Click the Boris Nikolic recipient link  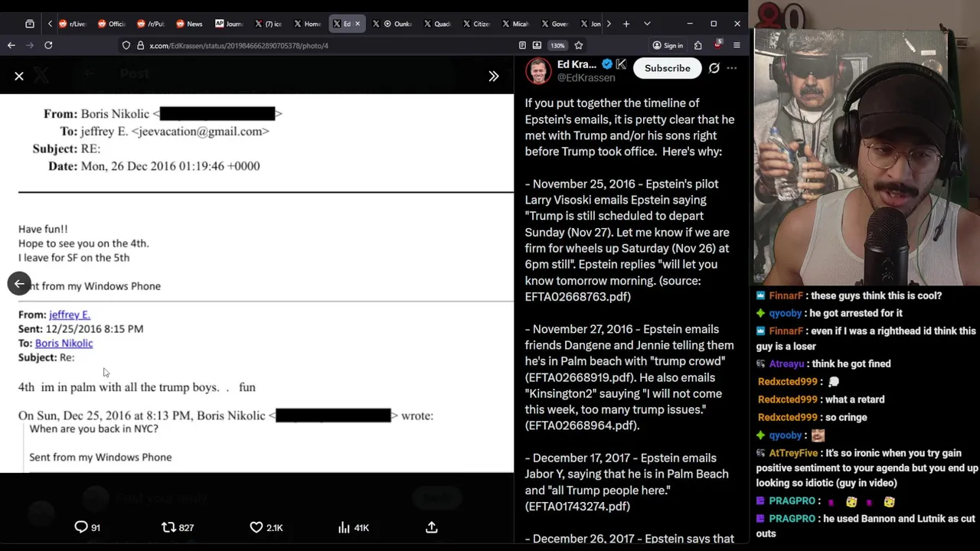click(64, 343)
